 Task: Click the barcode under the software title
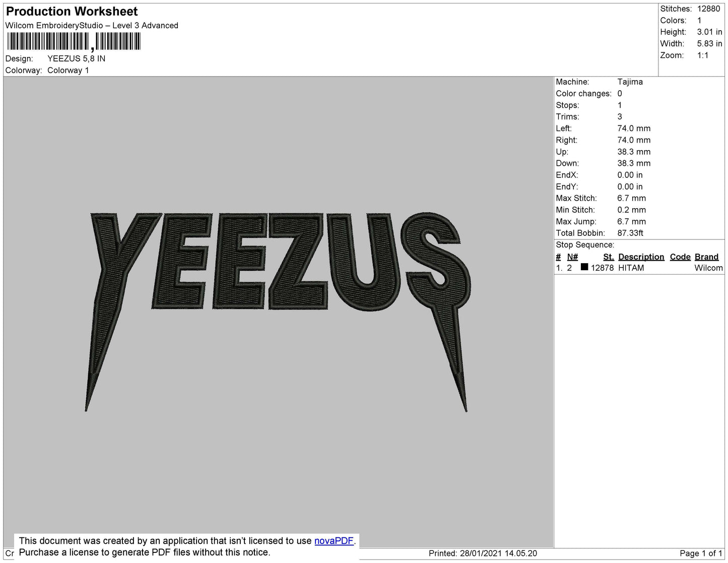[x=74, y=42]
